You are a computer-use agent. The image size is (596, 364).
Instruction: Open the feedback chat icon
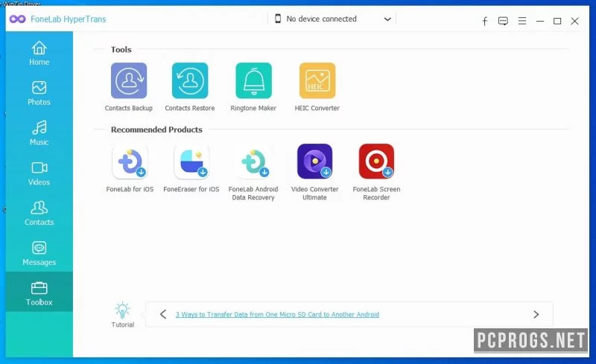pos(503,21)
